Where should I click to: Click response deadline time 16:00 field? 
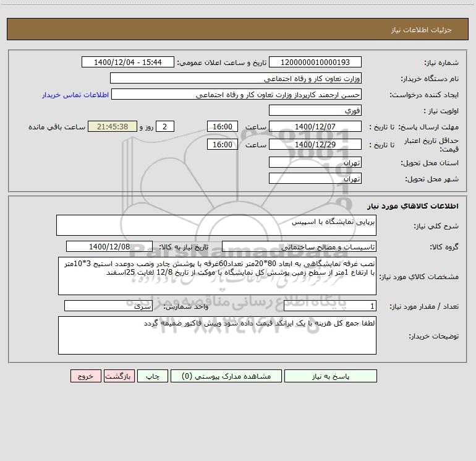tap(222, 126)
